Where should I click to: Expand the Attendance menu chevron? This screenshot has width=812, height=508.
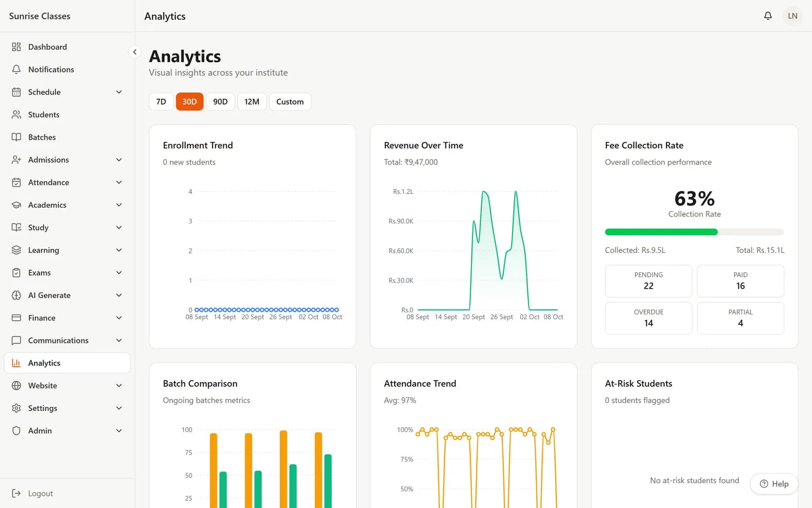point(119,182)
